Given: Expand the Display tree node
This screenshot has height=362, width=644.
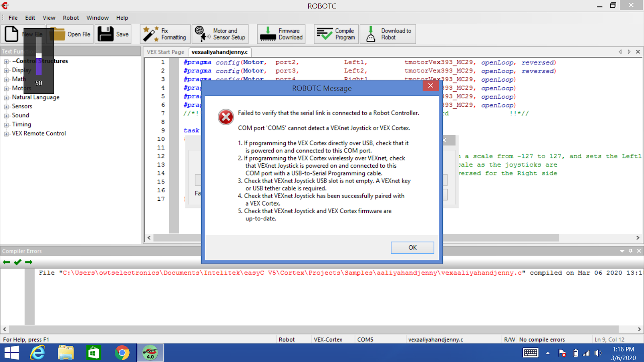Looking at the screenshot, I should point(6,70).
